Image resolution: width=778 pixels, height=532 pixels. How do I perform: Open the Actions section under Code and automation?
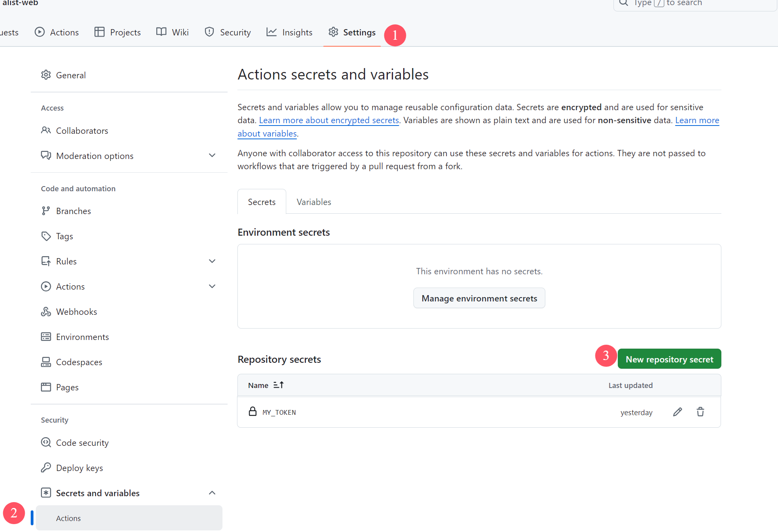pos(129,286)
